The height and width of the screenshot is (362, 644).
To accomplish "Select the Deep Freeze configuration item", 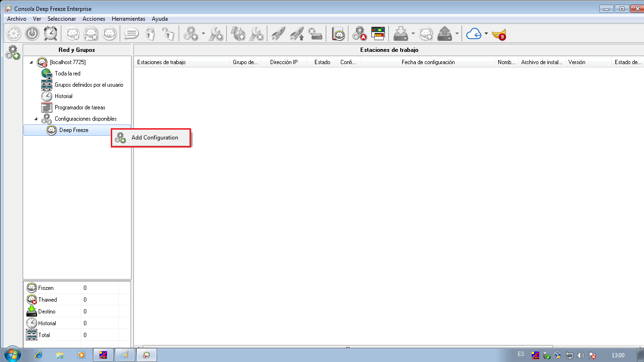I will tap(74, 130).
